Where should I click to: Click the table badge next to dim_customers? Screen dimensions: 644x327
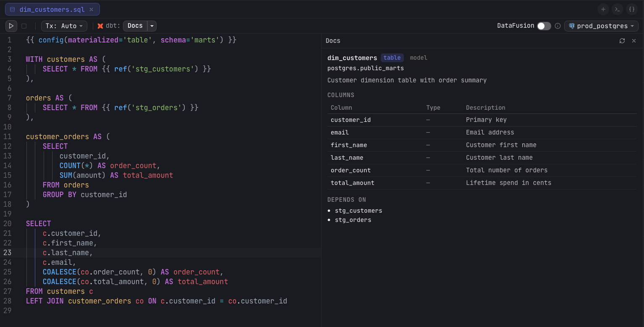coord(392,58)
